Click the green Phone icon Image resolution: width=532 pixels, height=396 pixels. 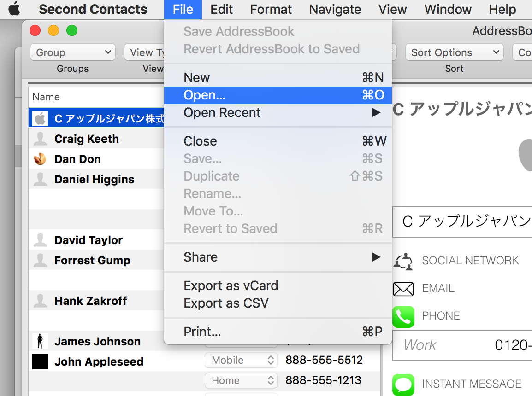tap(403, 316)
